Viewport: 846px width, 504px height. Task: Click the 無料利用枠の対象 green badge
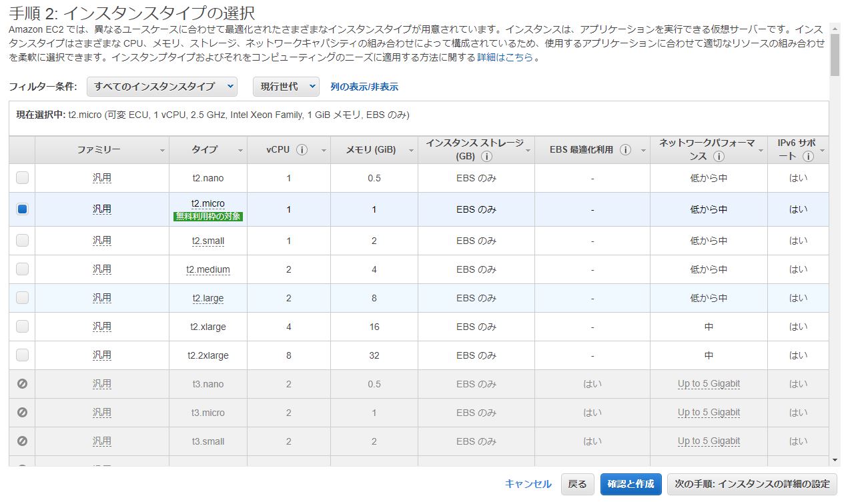click(208, 216)
